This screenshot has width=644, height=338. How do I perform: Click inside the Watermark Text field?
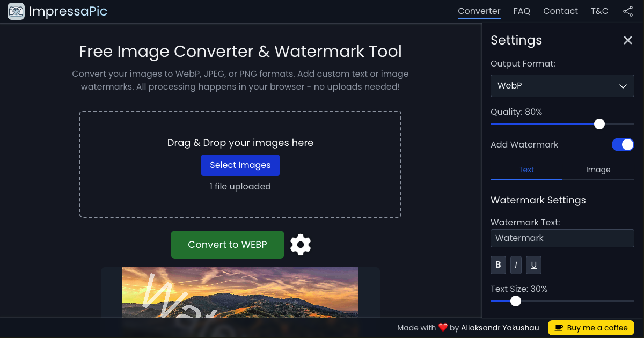click(562, 238)
